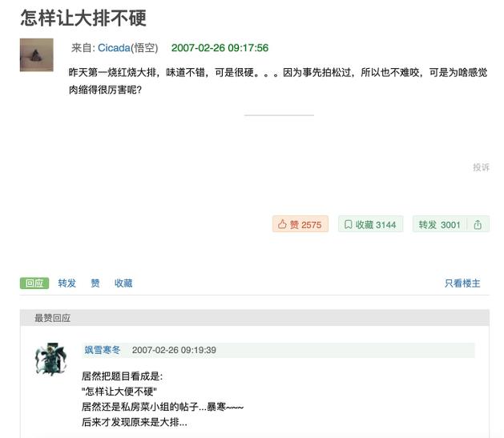Image resolution: width=504 pixels, height=438 pixels.
Task: Open the Cicada author profile link
Action: coord(114,48)
